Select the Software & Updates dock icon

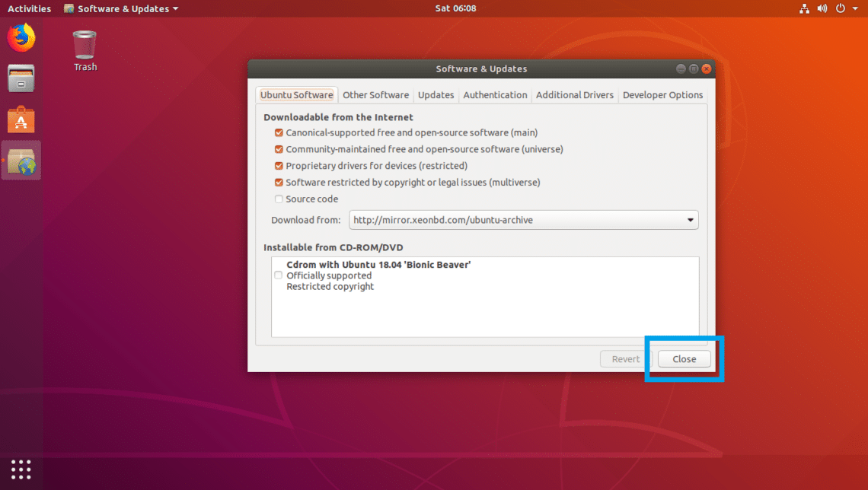pos(21,161)
